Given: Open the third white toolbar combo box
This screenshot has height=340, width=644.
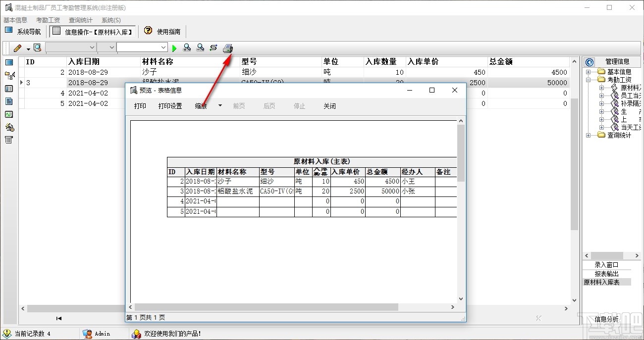Looking at the screenshot, I should tap(142, 48).
